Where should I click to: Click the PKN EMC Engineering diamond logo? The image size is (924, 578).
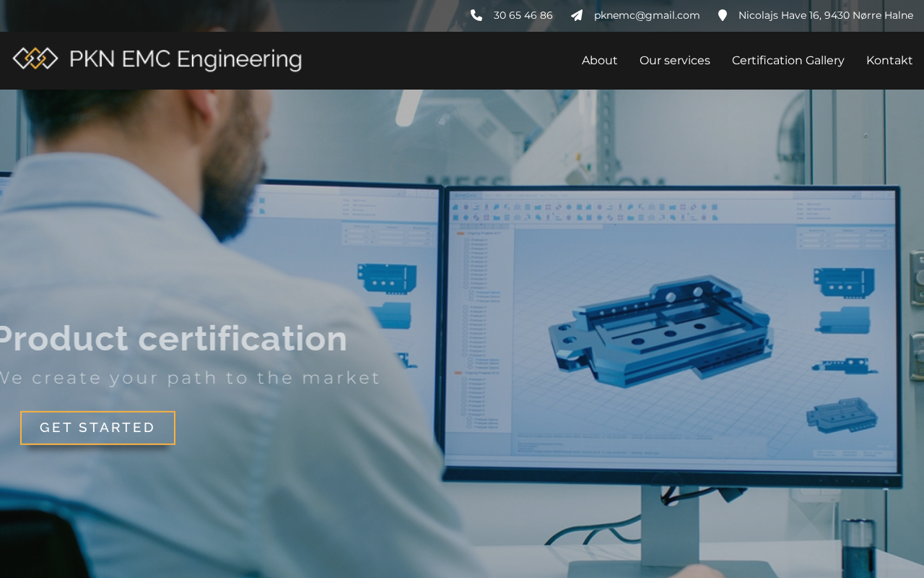click(35, 59)
